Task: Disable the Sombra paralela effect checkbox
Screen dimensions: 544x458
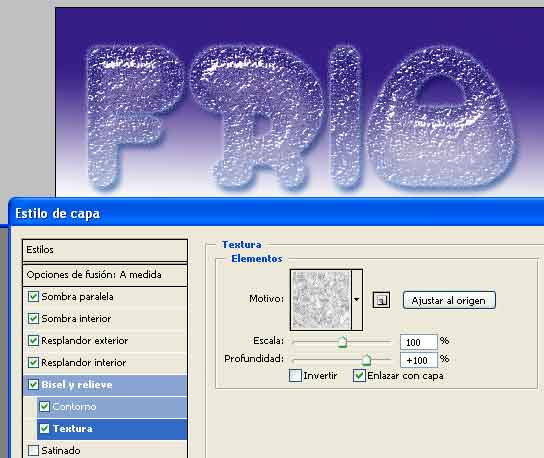Action: click(x=33, y=297)
